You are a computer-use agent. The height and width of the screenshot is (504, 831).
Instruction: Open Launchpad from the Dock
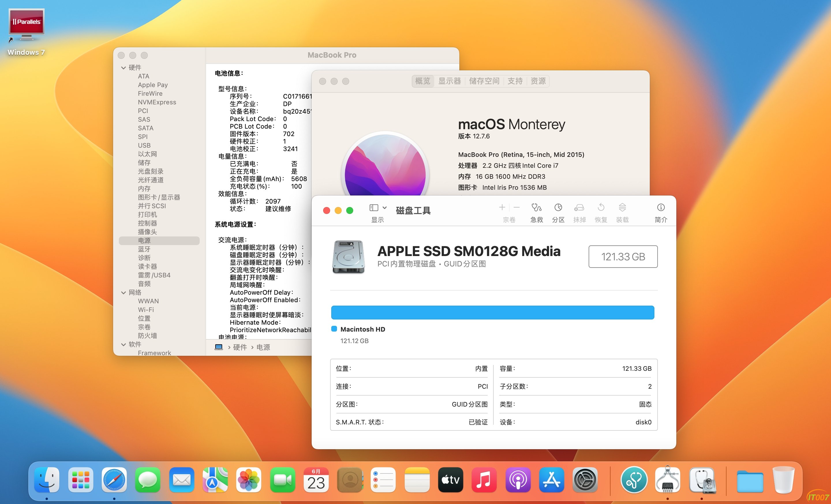80,480
